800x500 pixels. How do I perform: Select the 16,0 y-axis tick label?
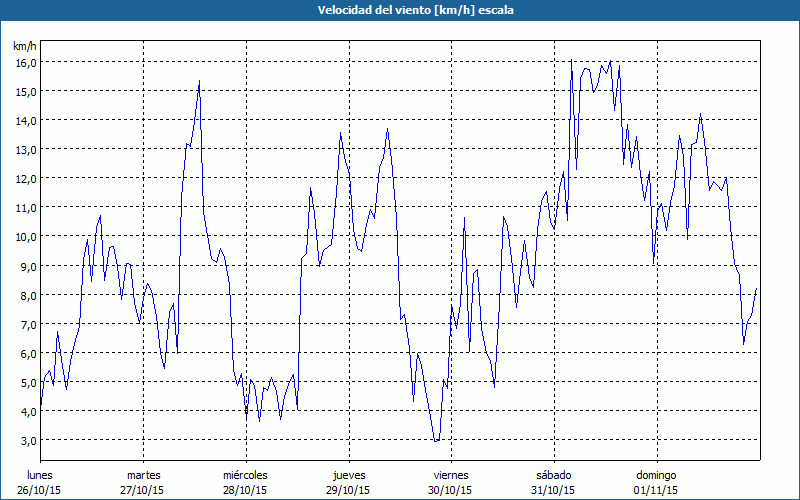[x=25, y=62]
